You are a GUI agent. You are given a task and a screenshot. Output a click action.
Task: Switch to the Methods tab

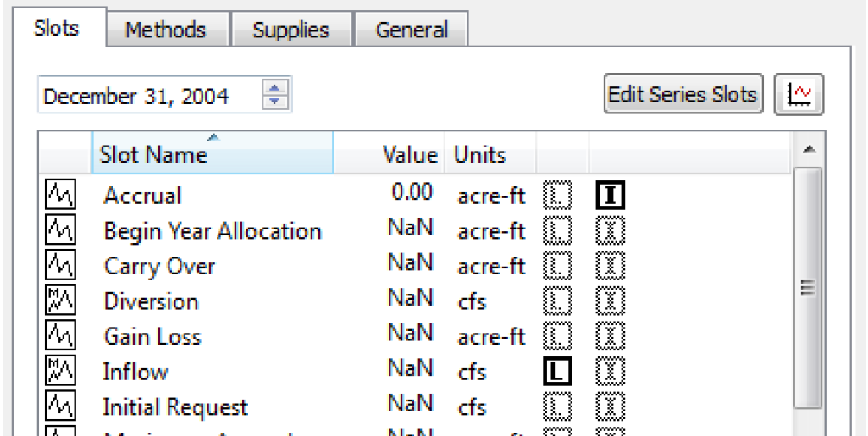point(165,30)
